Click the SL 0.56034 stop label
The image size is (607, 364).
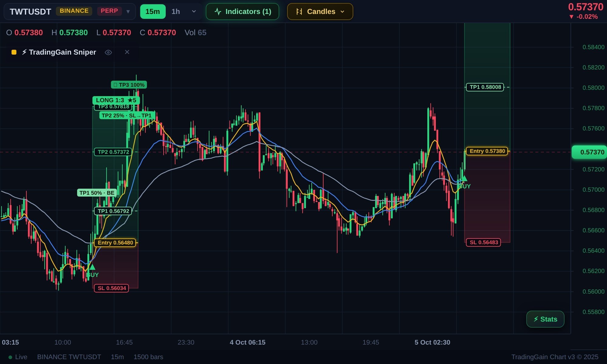click(112, 288)
